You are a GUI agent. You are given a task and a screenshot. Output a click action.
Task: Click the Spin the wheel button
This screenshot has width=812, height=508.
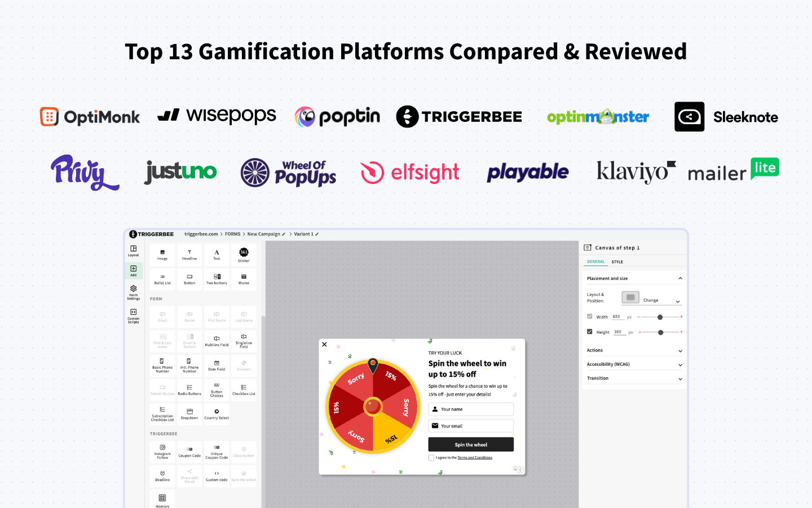471,445
